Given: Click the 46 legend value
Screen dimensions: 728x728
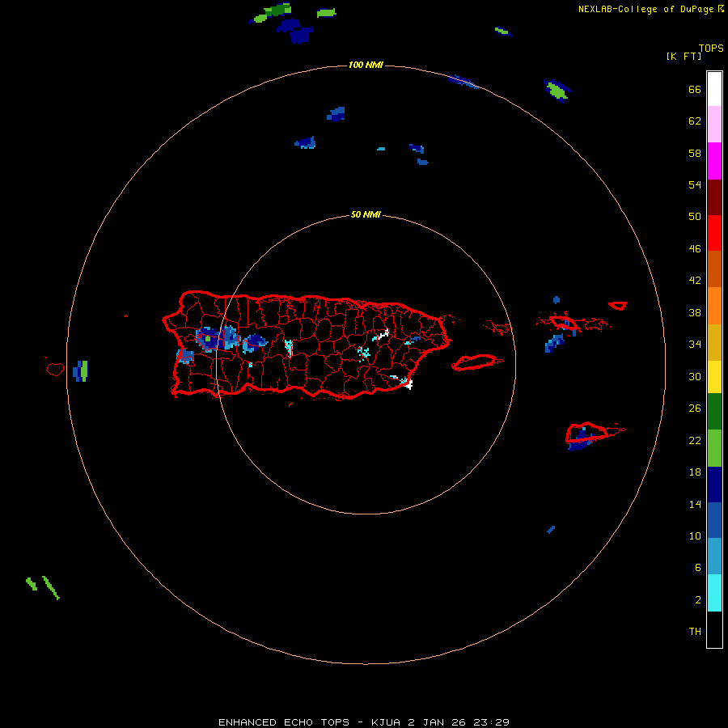Looking at the screenshot, I should (x=695, y=249).
